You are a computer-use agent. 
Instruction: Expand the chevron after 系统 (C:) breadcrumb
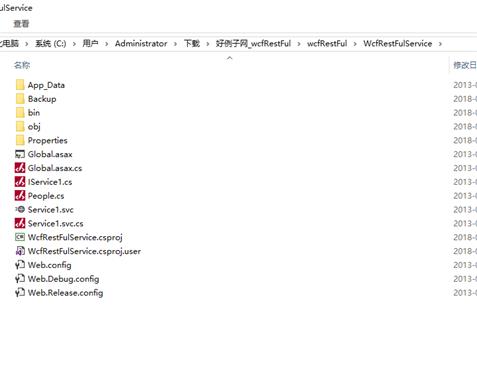[74, 44]
